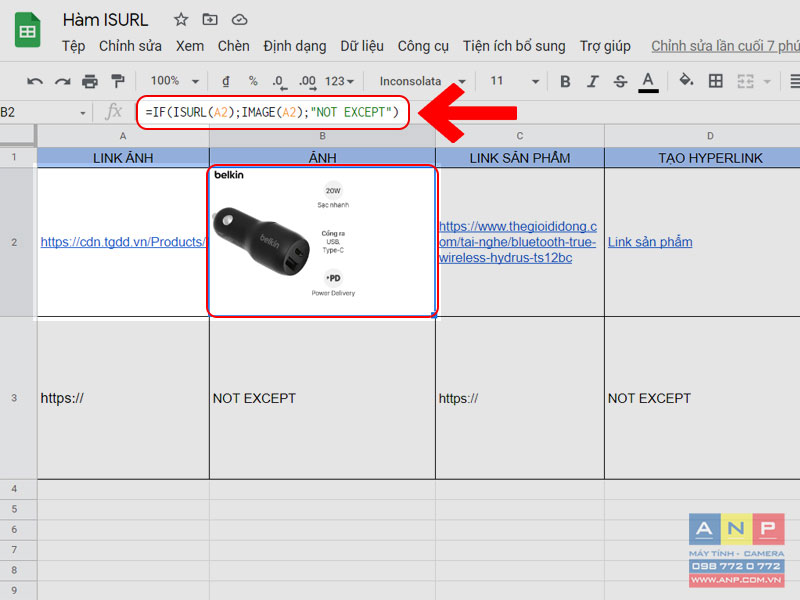Star the Hàm ISURL document
The height and width of the screenshot is (600, 800).
pos(181,20)
